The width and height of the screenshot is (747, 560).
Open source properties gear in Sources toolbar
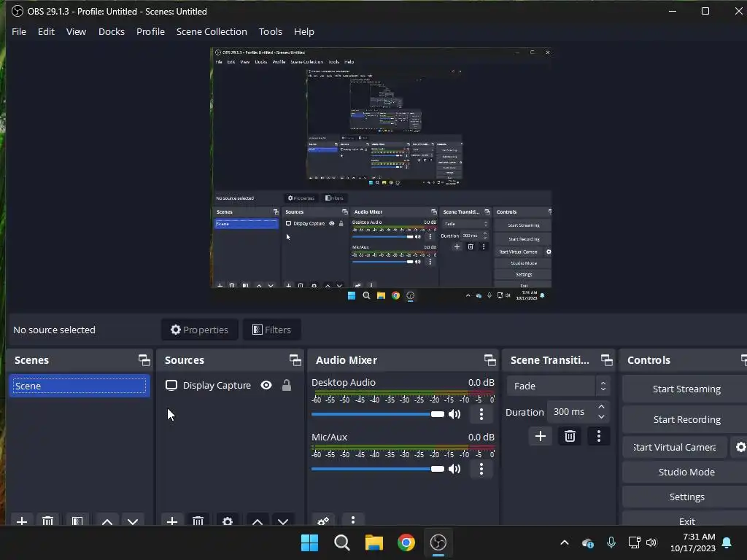pyautogui.click(x=228, y=521)
